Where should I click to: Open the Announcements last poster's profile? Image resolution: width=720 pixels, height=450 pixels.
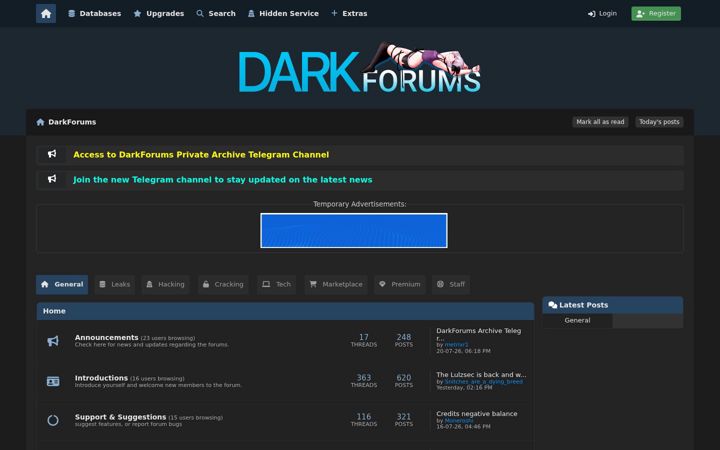456,344
